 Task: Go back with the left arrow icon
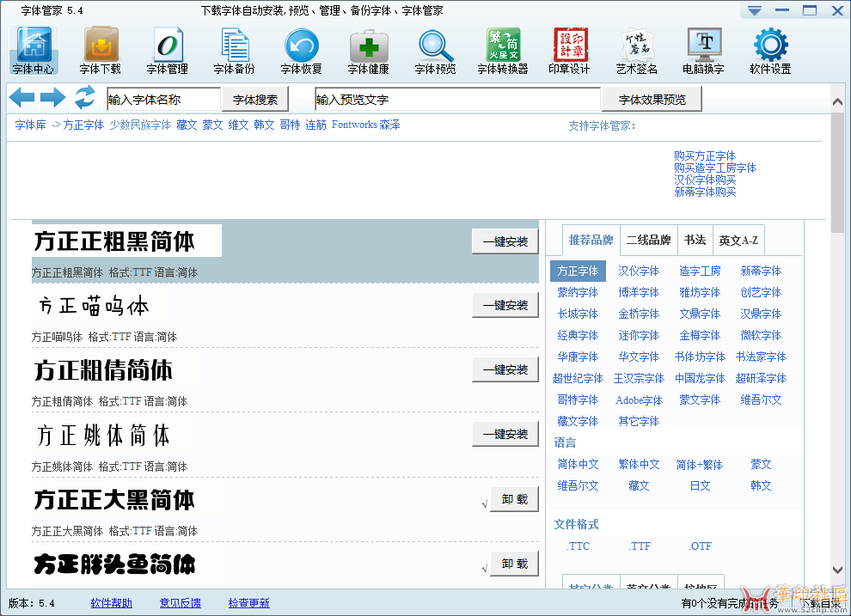(21, 98)
